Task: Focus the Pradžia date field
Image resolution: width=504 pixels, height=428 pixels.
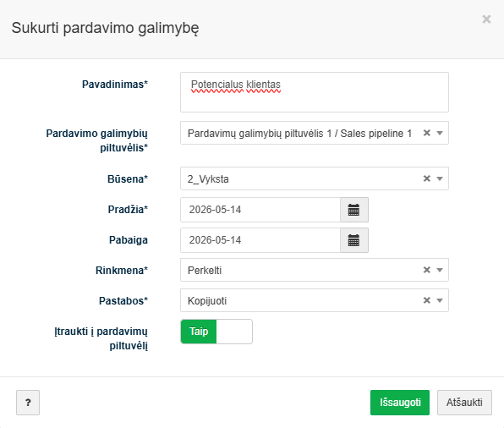Action: coord(260,210)
